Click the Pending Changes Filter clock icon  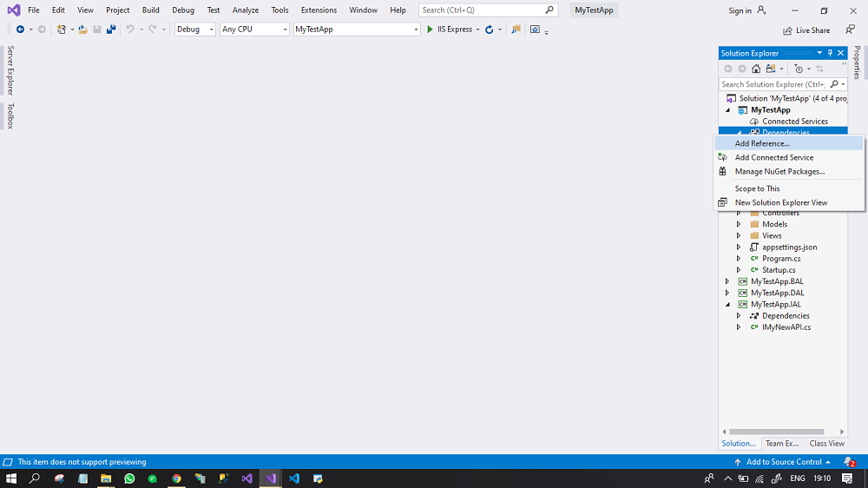click(799, 69)
